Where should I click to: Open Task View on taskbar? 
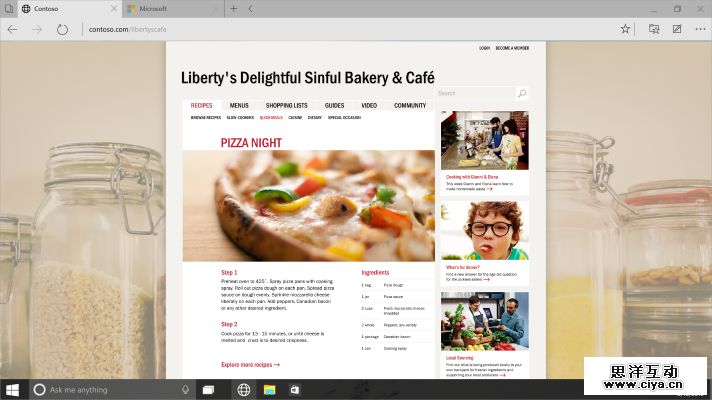pos(208,390)
